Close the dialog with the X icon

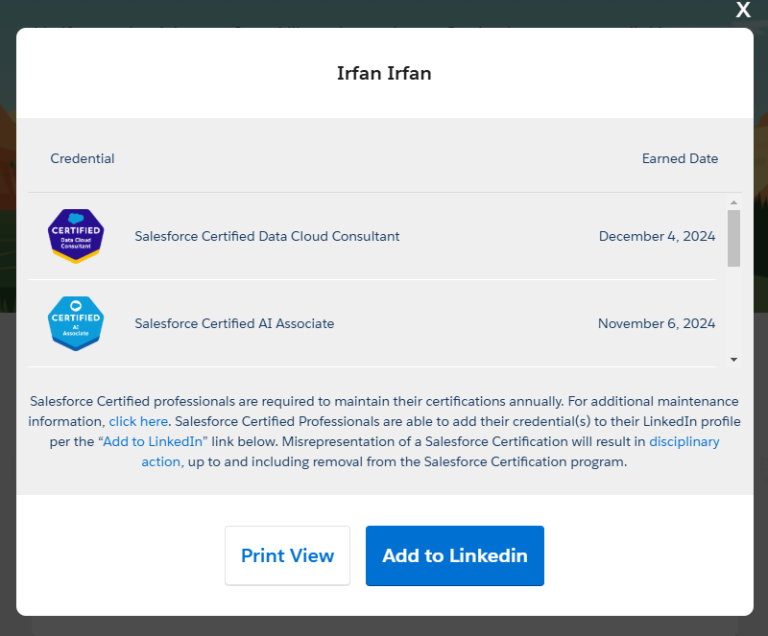tap(743, 10)
